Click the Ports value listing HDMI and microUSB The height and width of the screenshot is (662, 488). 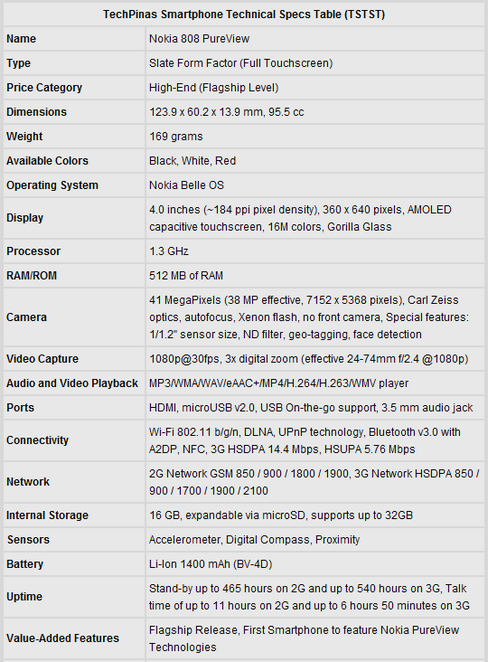tap(311, 408)
